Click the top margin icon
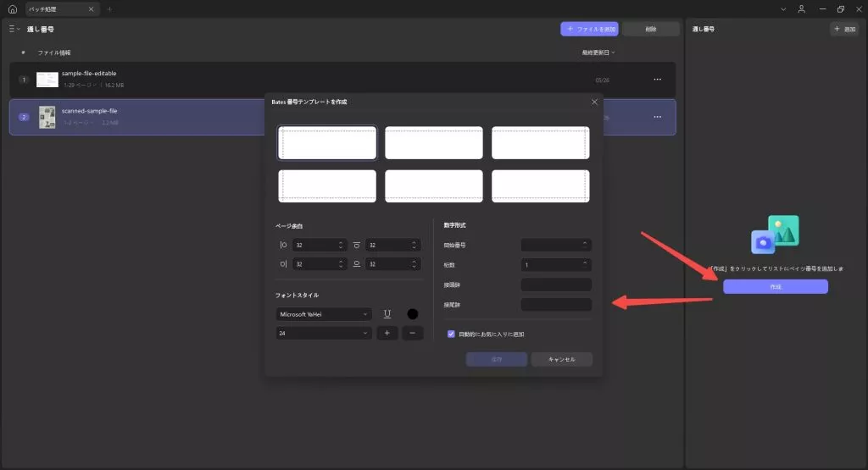 pyautogui.click(x=357, y=245)
